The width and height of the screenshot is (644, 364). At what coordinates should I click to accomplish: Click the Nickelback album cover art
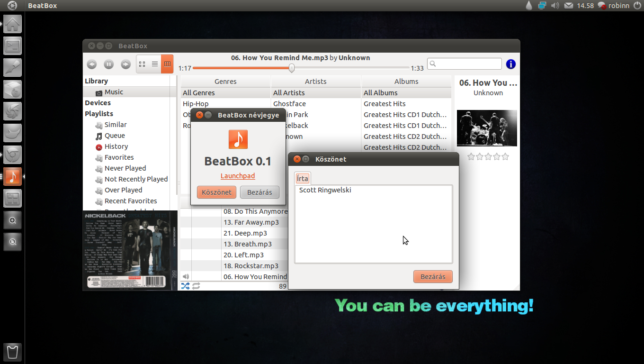[x=130, y=250]
